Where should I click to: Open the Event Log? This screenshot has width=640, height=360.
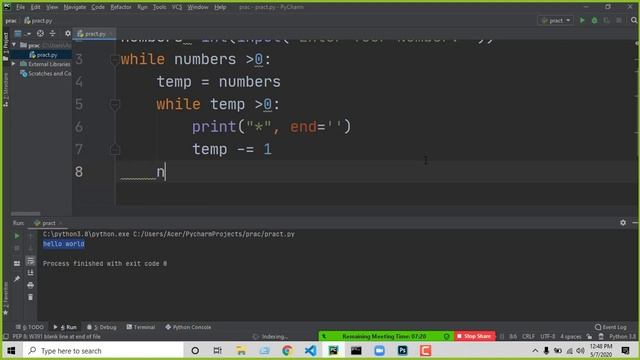pyautogui.click(x=611, y=327)
